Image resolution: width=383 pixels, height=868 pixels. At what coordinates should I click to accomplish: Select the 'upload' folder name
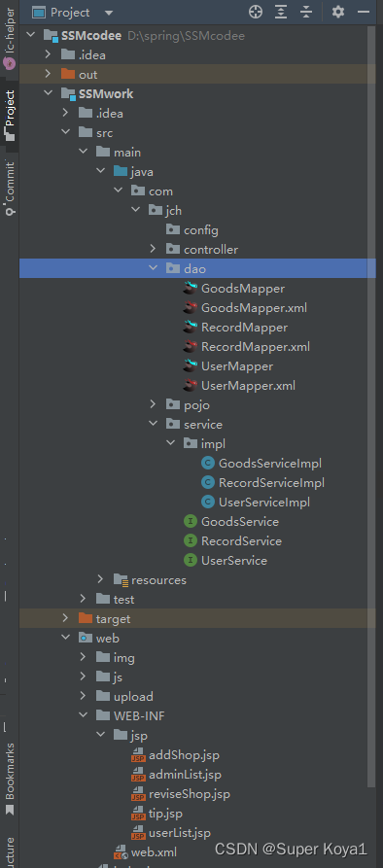point(133,696)
